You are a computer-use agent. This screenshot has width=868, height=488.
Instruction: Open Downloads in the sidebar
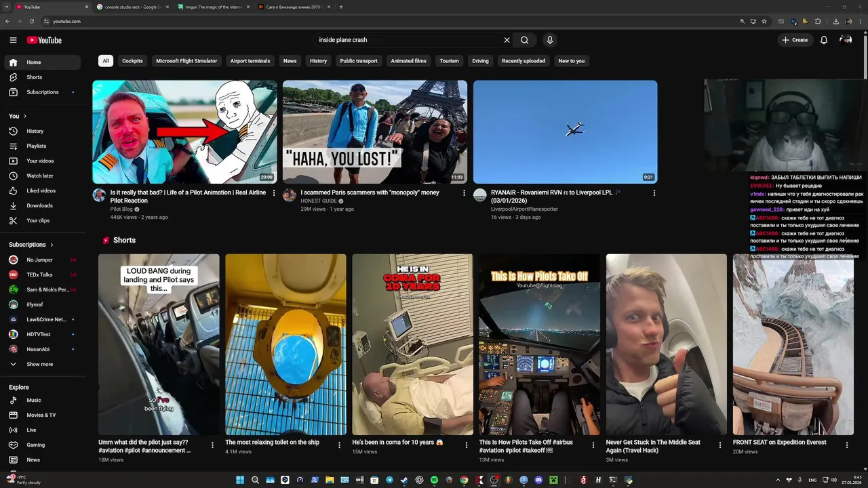[x=42, y=205]
